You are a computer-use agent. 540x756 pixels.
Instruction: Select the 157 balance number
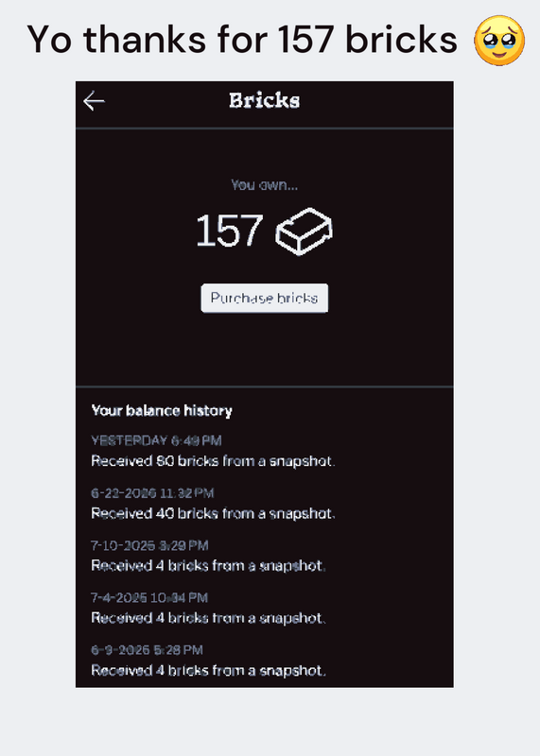(229, 231)
